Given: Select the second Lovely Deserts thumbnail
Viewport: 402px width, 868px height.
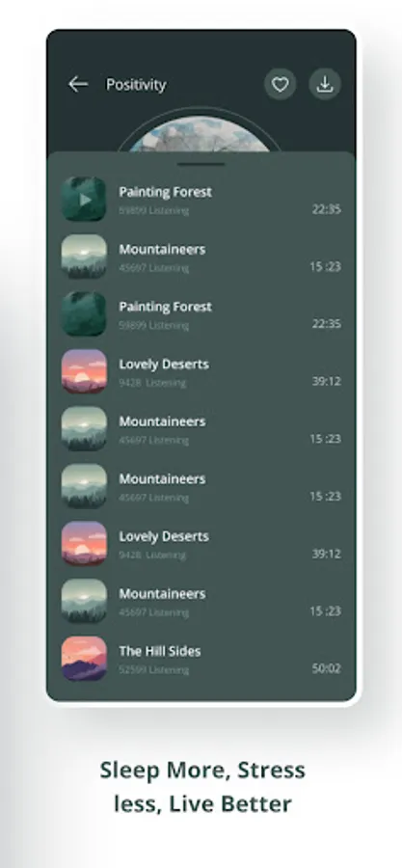Looking at the screenshot, I should [84, 544].
